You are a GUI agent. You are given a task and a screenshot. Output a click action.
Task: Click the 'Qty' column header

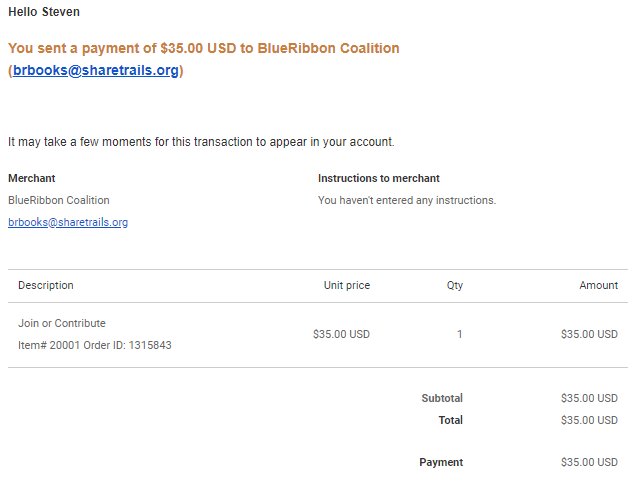(x=455, y=285)
